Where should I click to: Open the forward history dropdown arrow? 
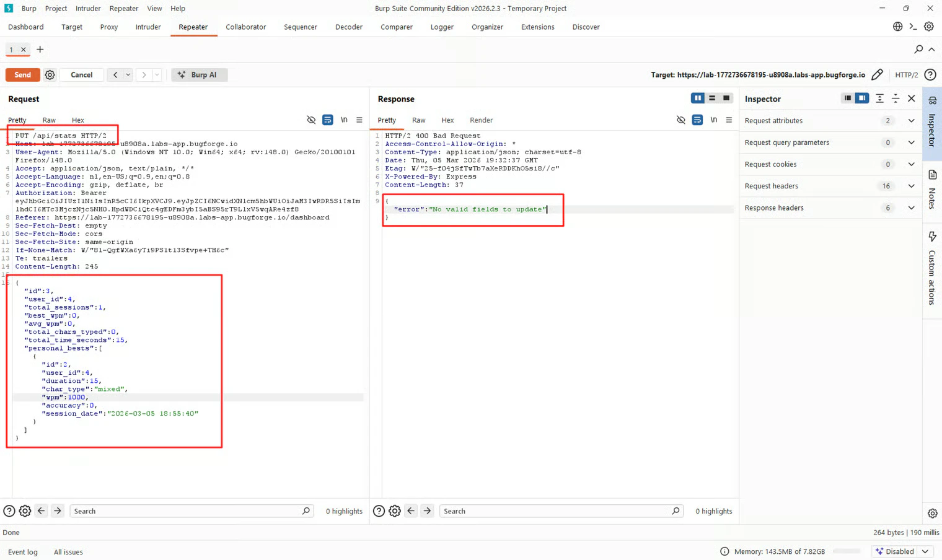tap(157, 75)
